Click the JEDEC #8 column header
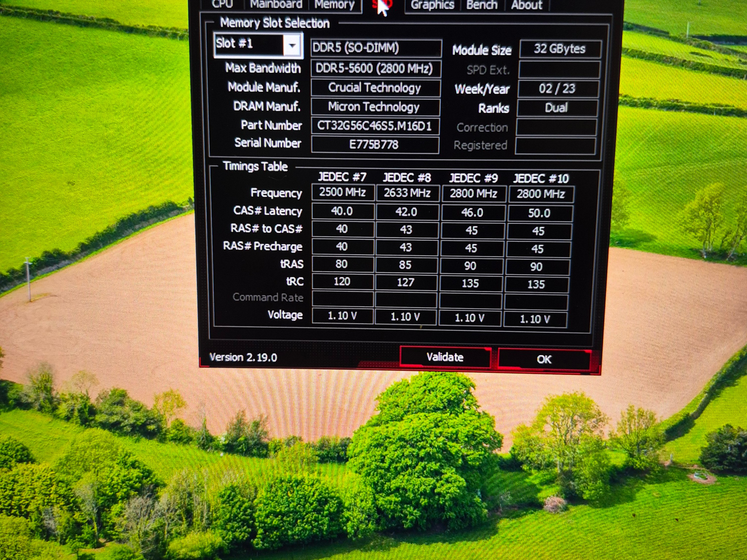Image resolution: width=747 pixels, height=560 pixels. 407,178
